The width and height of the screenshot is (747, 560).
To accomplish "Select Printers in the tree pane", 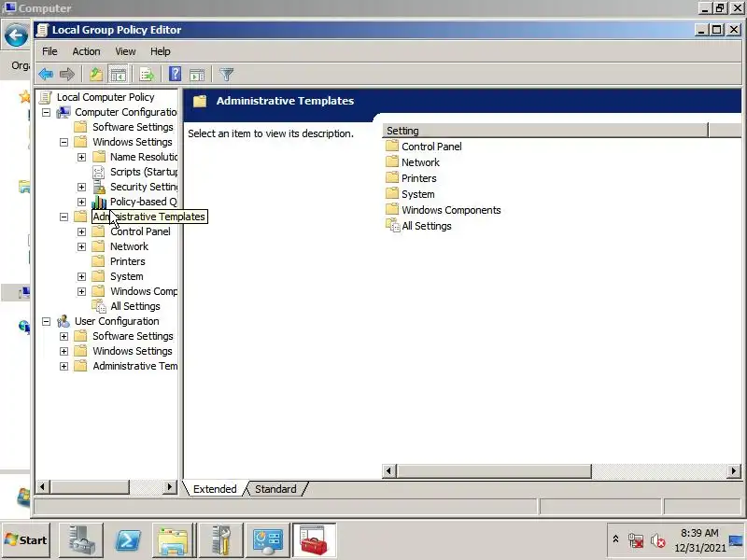I will (127, 261).
